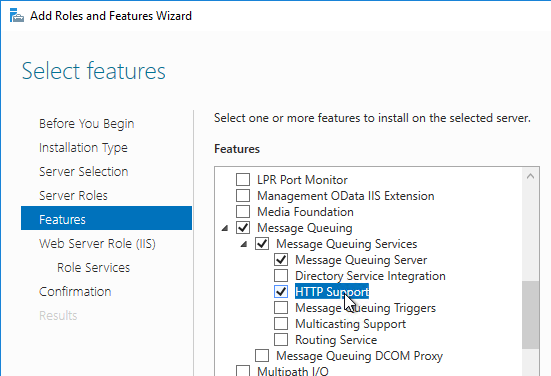Image resolution: width=551 pixels, height=376 pixels.
Task: Select the Routing Service label
Action: point(336,340)
